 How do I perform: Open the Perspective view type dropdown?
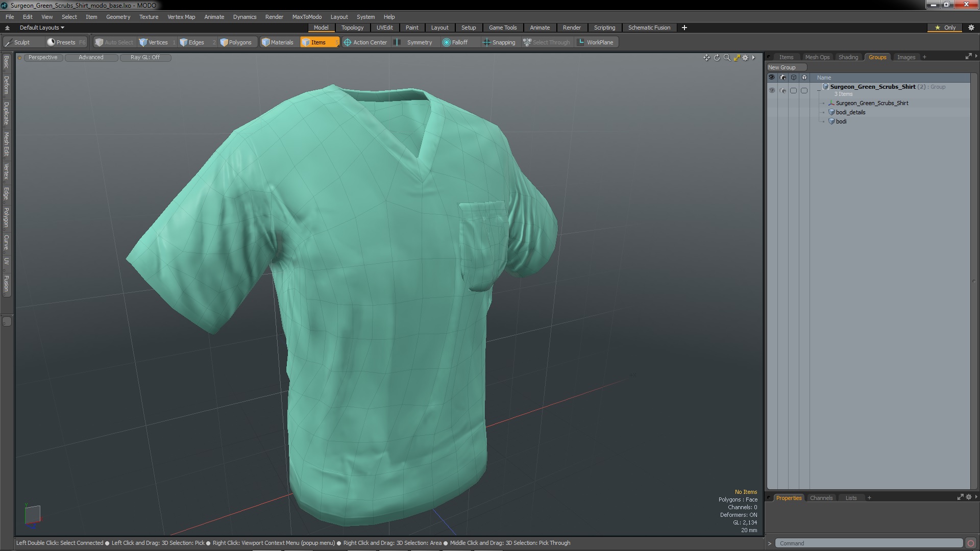[43, 57]
